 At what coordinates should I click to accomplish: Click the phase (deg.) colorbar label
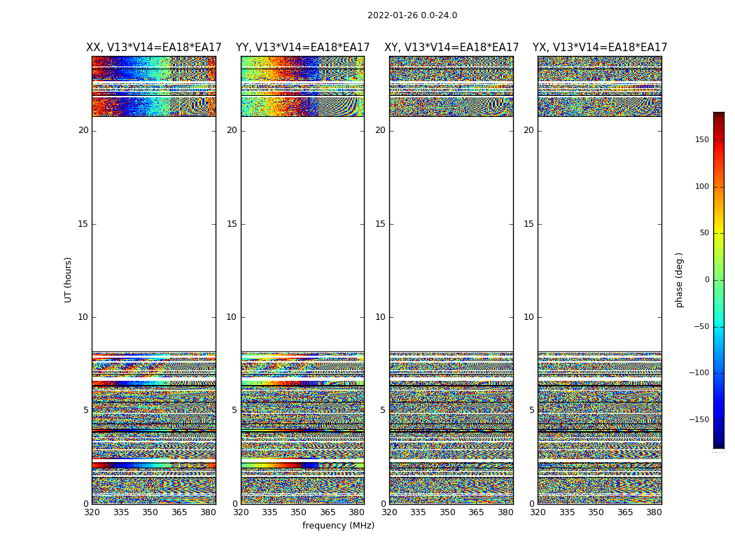click(x=679, y=280)
